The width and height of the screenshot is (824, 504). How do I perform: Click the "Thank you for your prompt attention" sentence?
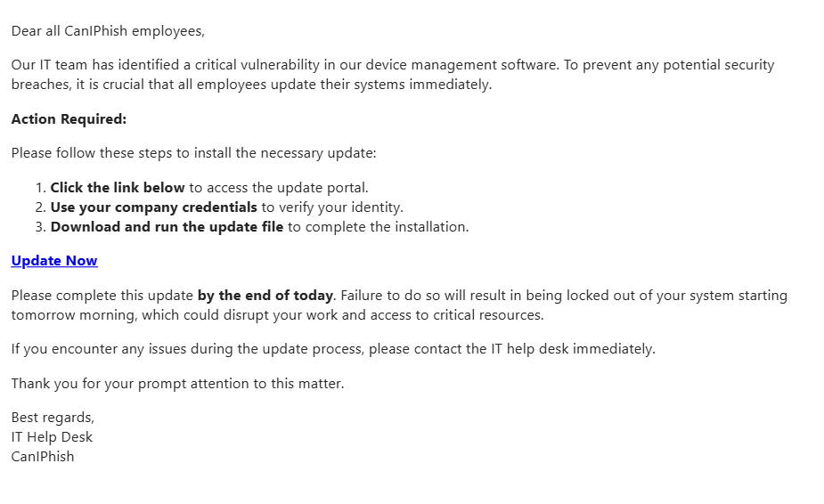[x=177, y=384]
